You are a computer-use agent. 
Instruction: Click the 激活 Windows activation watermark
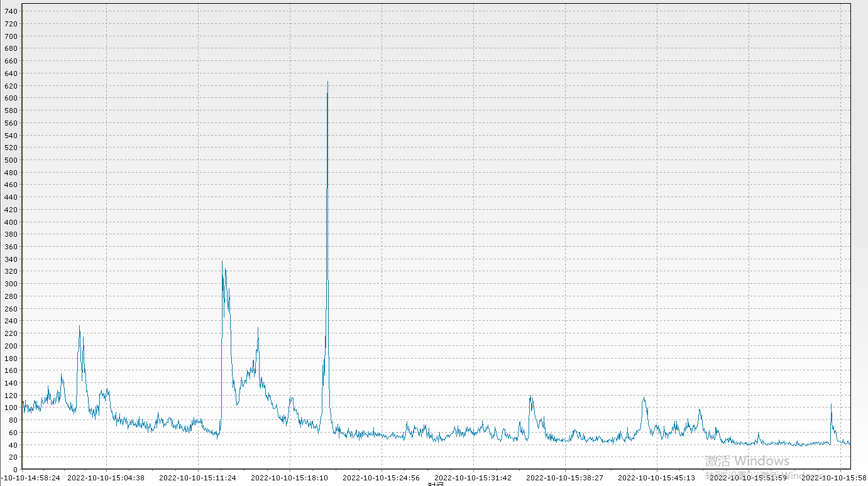[747, 462]
